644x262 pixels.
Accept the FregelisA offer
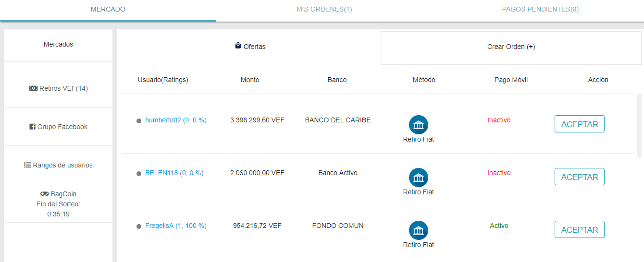(580, 229)
